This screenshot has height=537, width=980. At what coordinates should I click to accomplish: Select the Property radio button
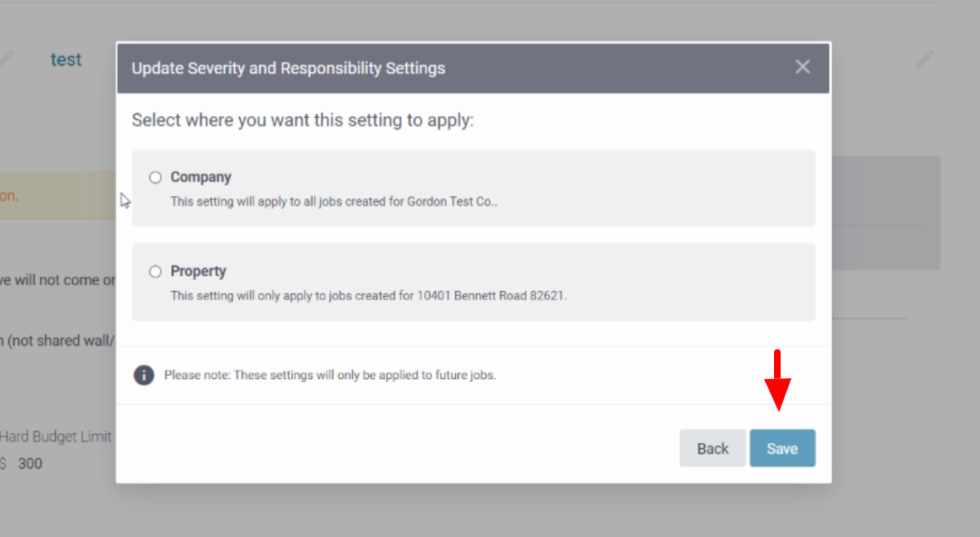tap(155, 271)
